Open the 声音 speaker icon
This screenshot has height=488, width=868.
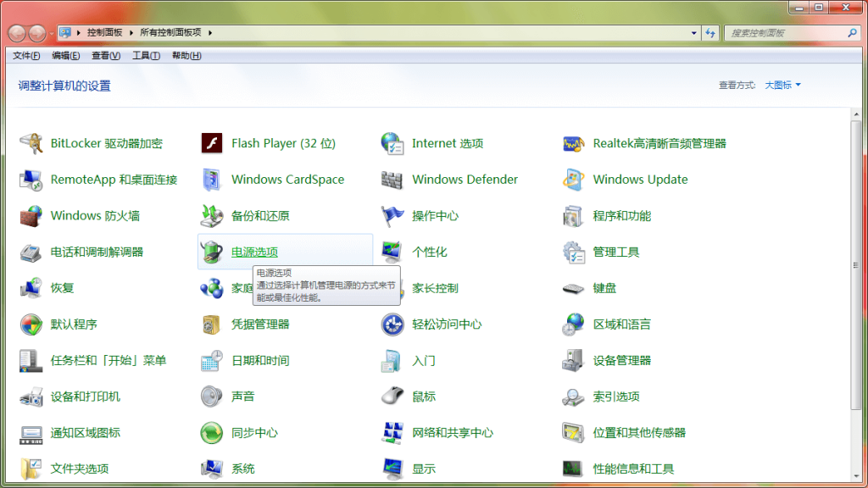coord(211,396)
